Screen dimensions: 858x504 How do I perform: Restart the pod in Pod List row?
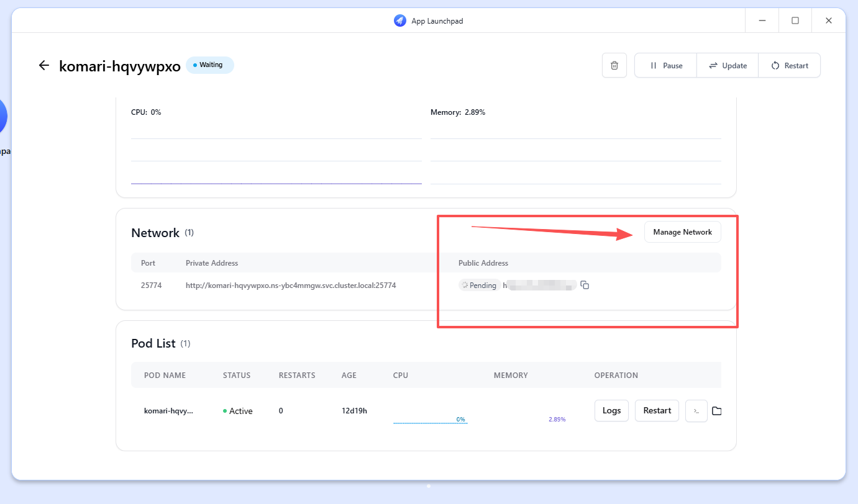point(657,411)
